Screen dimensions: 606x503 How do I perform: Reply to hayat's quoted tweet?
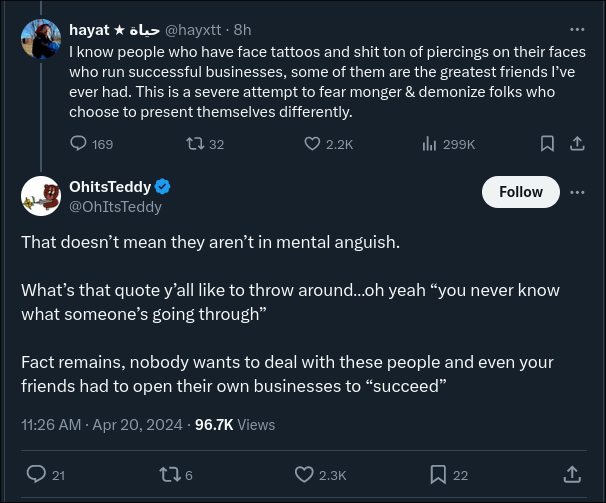pyautogui.click(x=79, y=144)
